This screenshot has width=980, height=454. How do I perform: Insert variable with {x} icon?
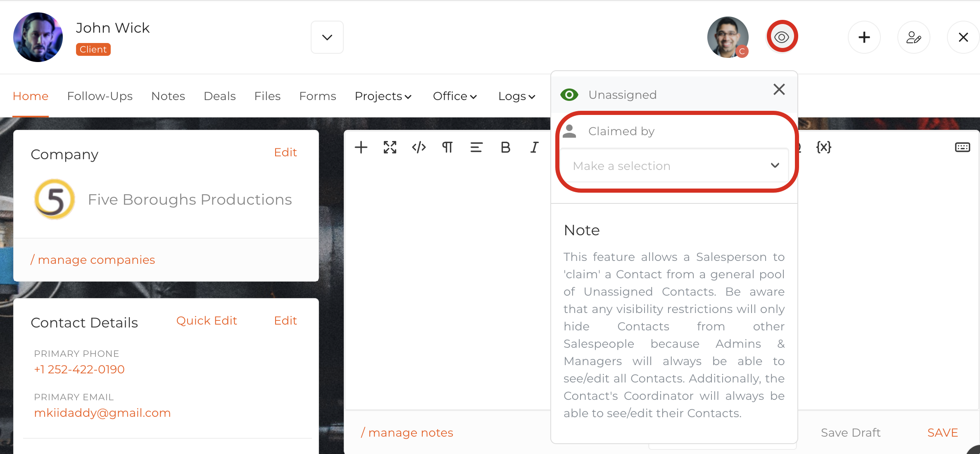[823, 147]
